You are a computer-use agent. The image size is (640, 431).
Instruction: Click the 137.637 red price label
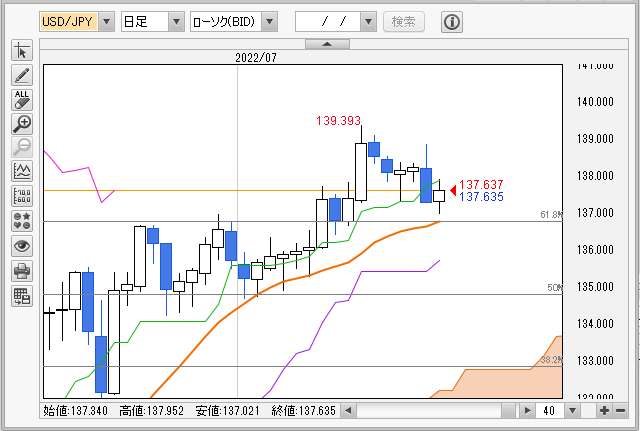[481, 184]
